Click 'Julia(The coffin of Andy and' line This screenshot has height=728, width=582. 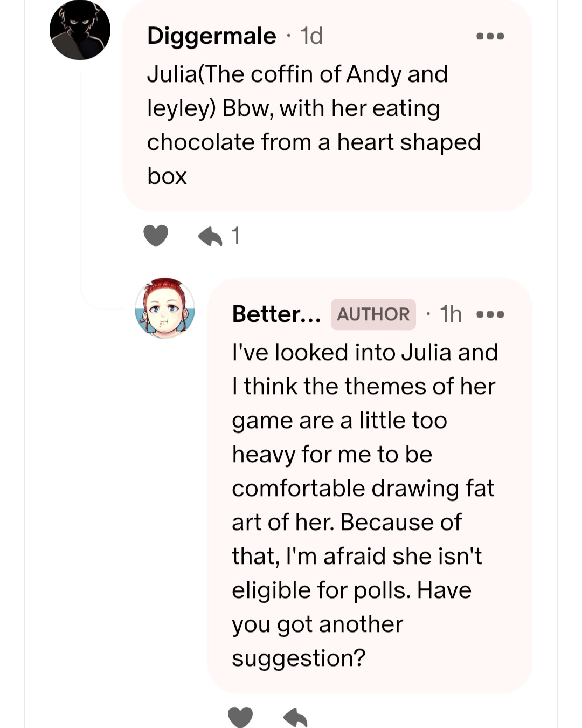297,74
